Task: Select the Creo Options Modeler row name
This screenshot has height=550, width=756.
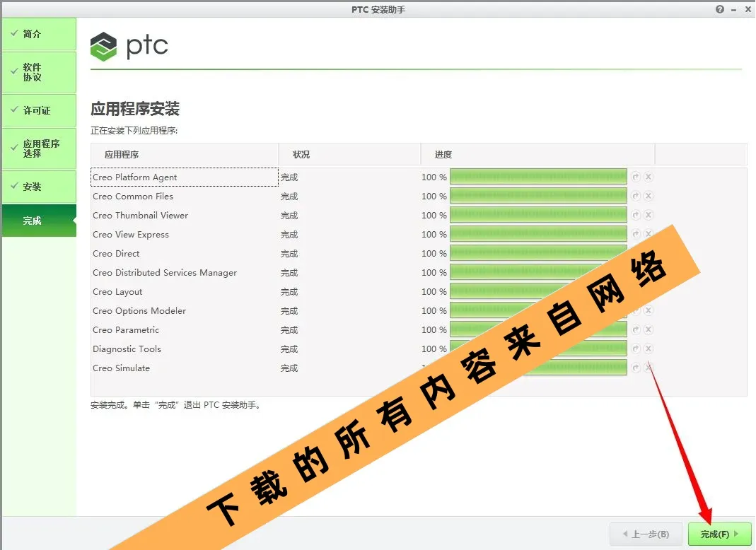Action: coord(139,311)
